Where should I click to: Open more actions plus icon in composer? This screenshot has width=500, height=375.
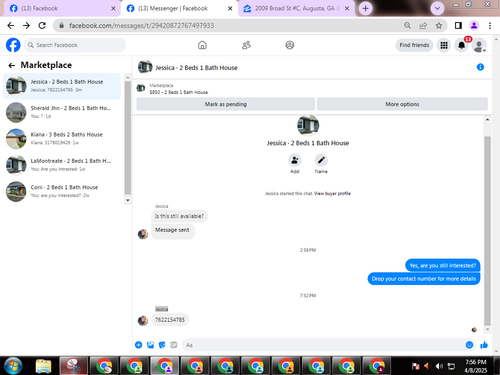pyautogui.click(x=139, y=345)
